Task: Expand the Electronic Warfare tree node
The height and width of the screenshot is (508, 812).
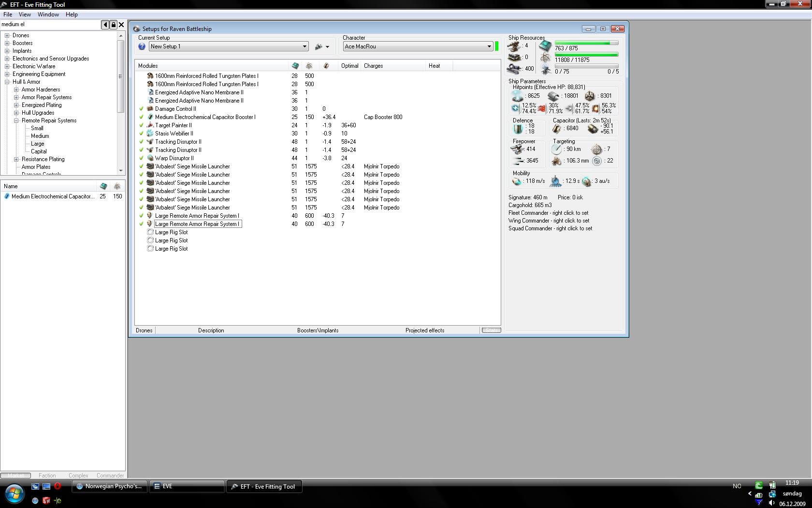Action: click(7, 66)
